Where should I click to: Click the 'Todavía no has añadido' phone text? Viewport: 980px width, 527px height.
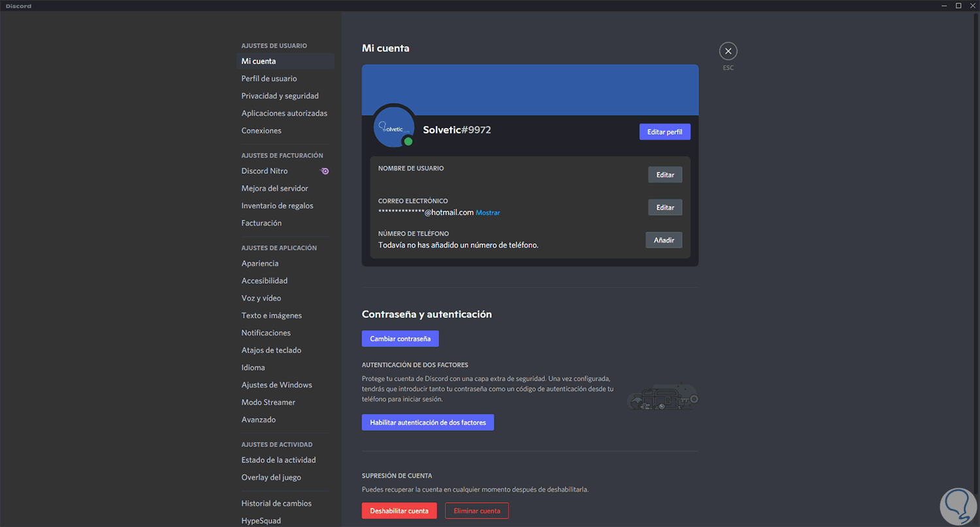pyautogui.click(x=459, y=245)
